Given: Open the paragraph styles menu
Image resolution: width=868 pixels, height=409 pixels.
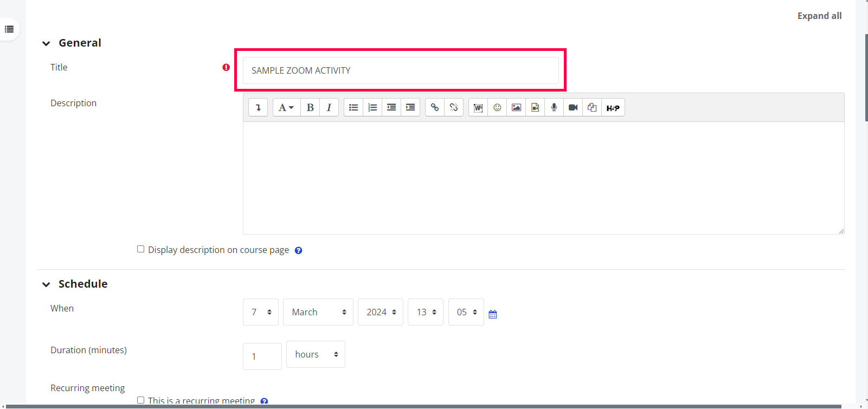Looking at the screenshot, I should click(x=286, y=107).
